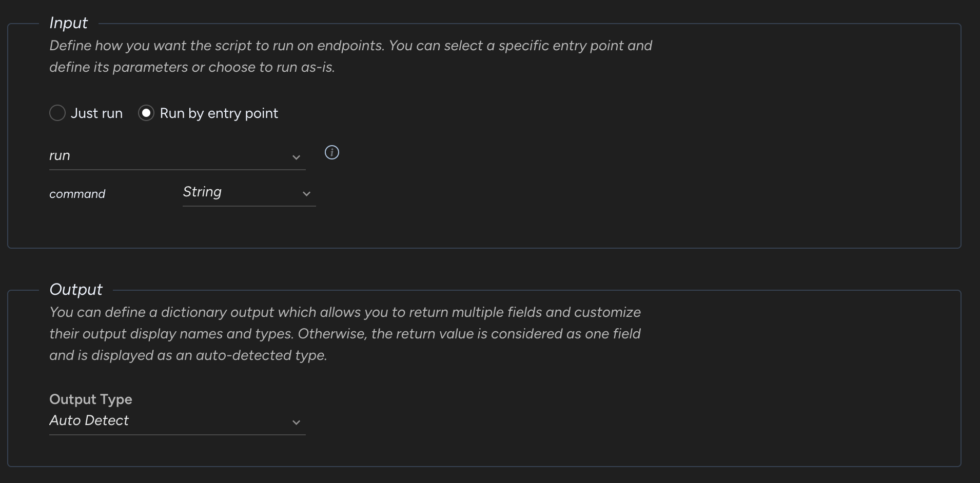Click the "Output" section heading

(76, 289)
